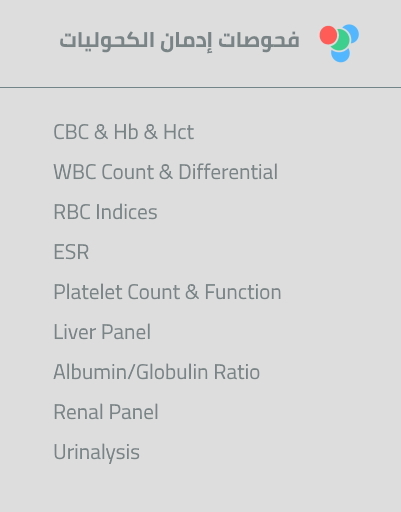The height and width of the screenshot is (512, 401).
Task: Select the Liver Panel test
Action: (102, 332)
